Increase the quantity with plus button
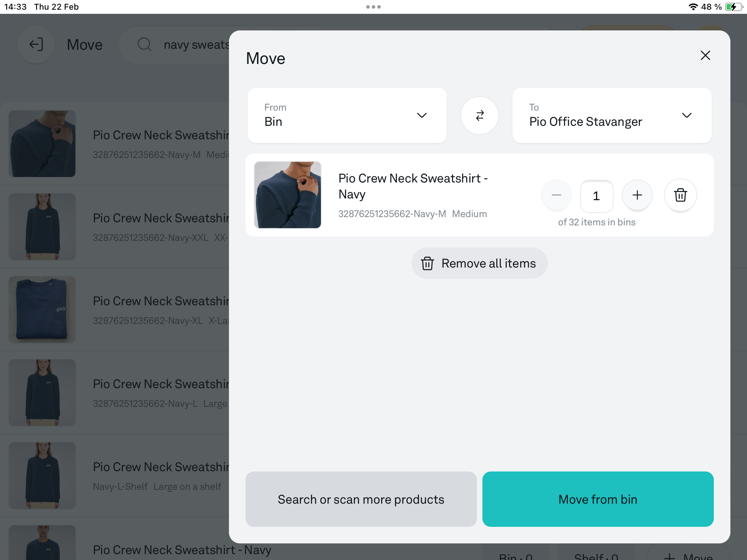The width and height of the screenshot is (747, 560). point(637,195)
